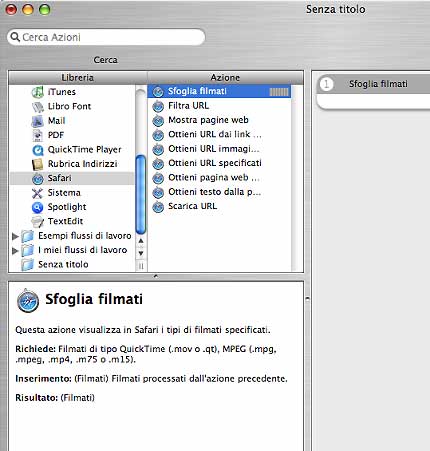The width and height of the screenshot is (430, 451).
Task: Expand the Esempi flussi di lavoro folder
Action: click(x=15, y=236)
